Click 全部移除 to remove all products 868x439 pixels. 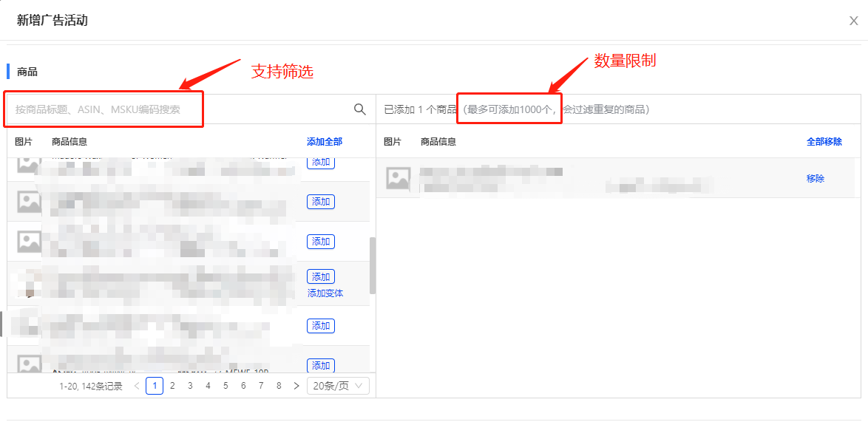824,142
